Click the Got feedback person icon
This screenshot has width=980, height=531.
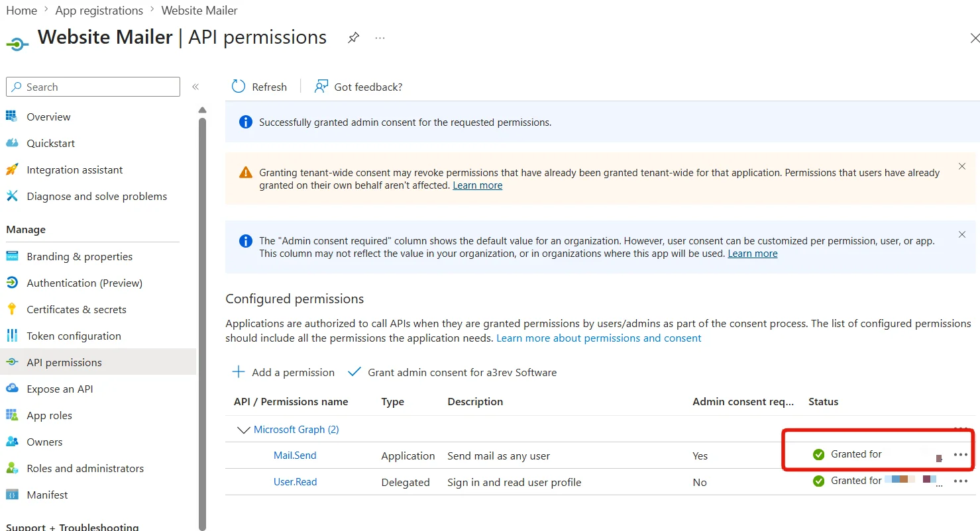321,87
